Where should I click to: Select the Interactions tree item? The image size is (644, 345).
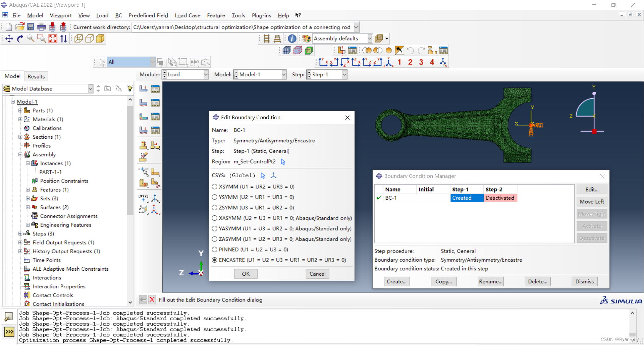(47, 278)
